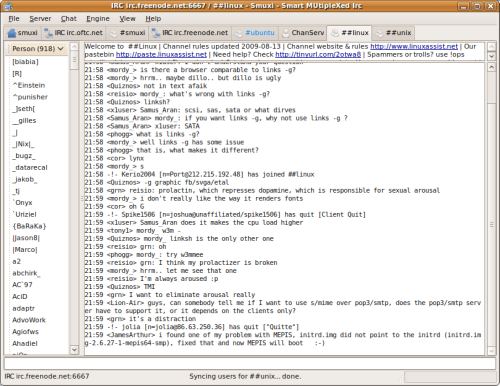Focus the message entry field

250,363
